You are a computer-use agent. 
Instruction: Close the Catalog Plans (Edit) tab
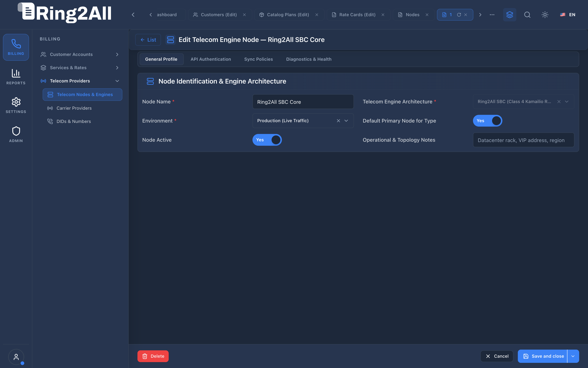click(x=317, y=15)
